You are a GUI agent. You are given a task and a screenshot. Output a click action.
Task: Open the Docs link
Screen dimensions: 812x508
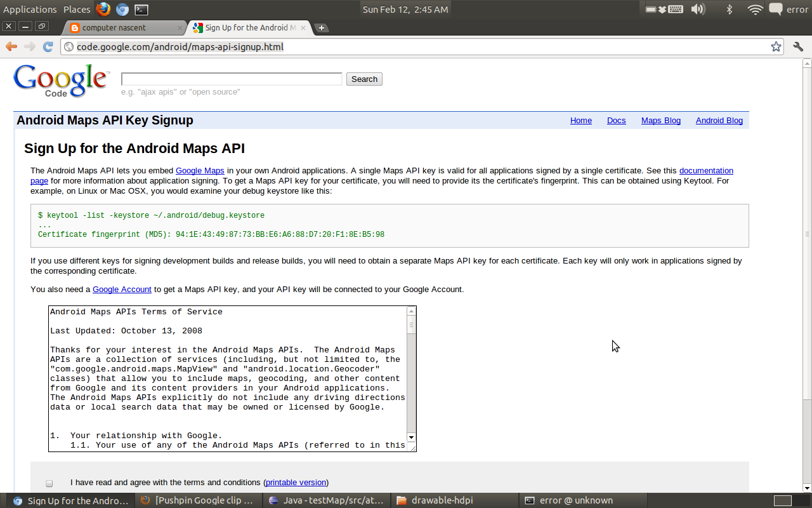coord(617,121)
